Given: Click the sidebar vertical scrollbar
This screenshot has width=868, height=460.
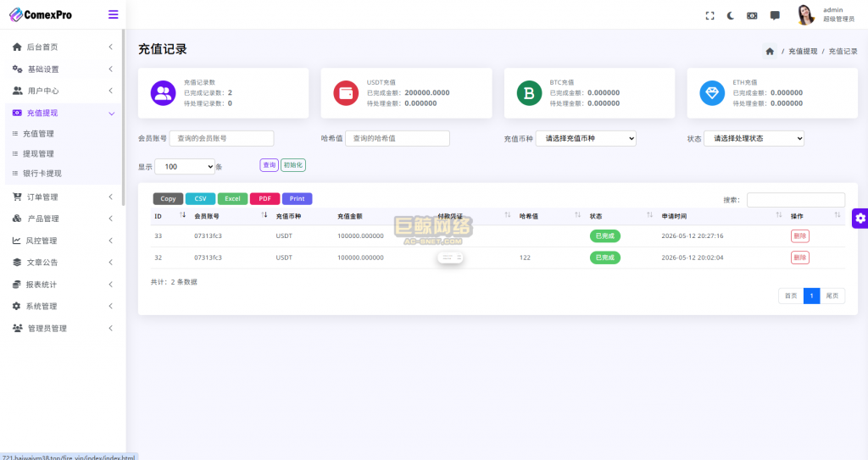Looking at the screenshot, I should click(123, 118).
